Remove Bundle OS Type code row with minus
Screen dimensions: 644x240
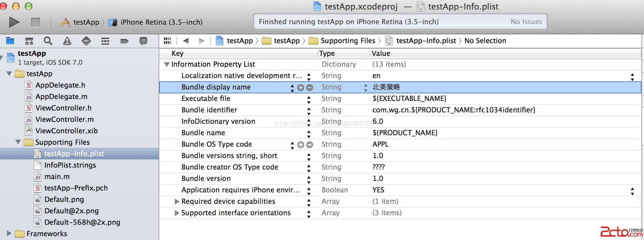[x=310, y=145]
